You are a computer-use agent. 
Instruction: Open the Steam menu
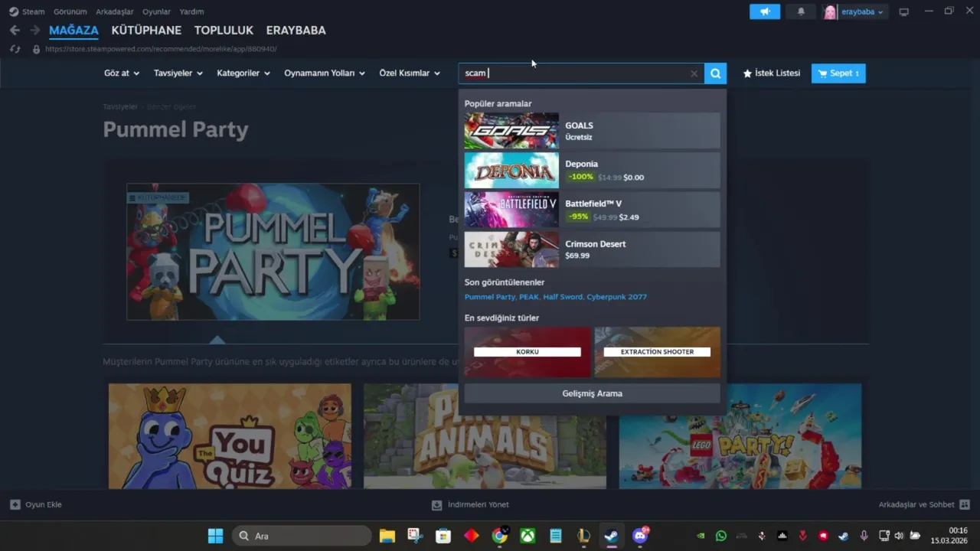(x=34, y=11)
